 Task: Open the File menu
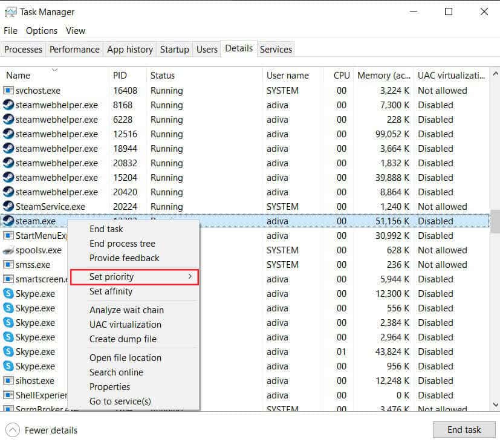[x=10, y=31]
